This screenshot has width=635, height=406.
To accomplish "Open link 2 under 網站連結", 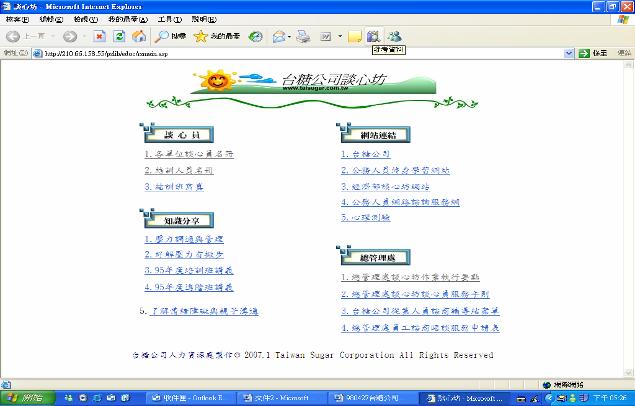I will 395,170.
